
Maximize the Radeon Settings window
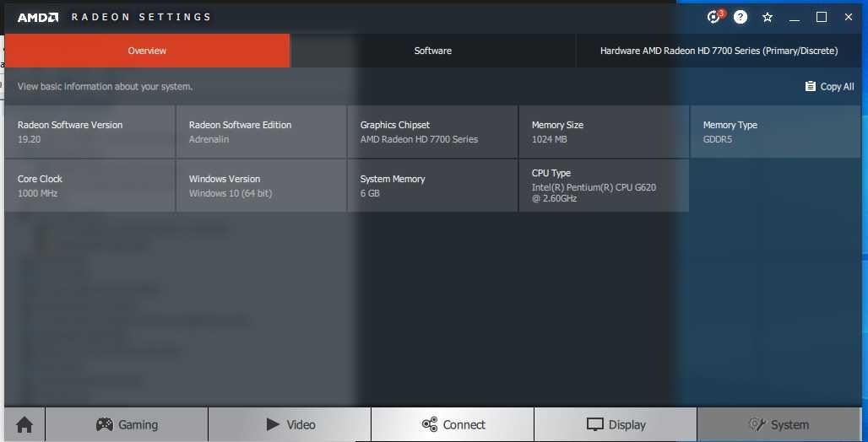point(822,17)
